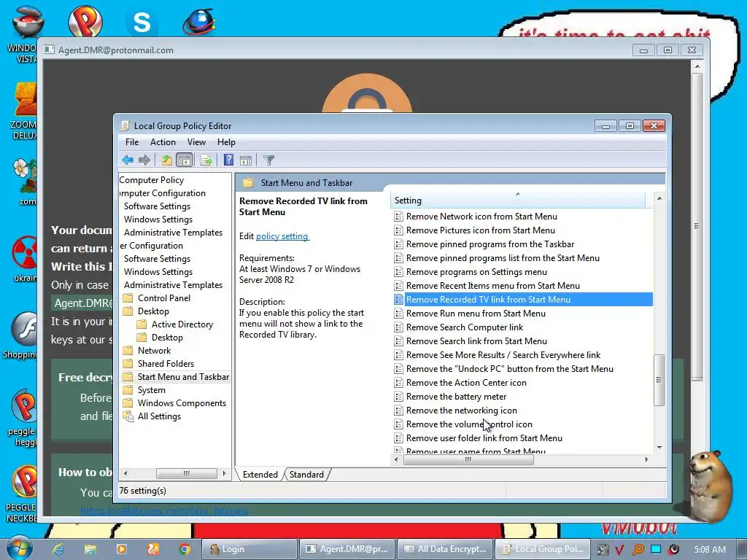Screen dimensions: 747x560
Task: Click 'Remove Run menu from Start Menu' setting
Action: (476, 314)
